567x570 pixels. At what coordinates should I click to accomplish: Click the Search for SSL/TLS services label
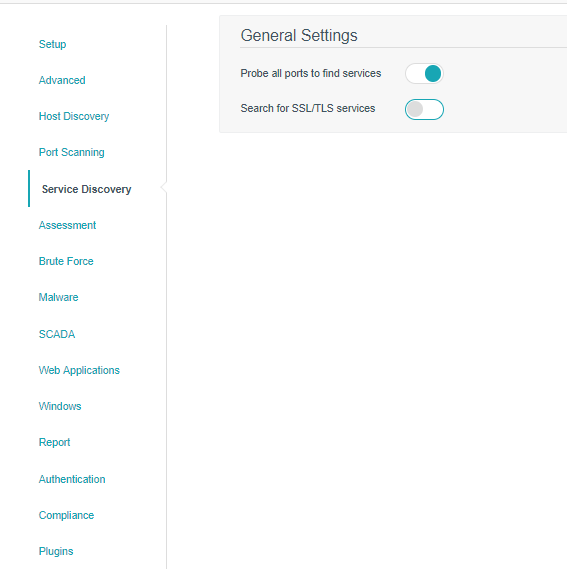point(307,108)
